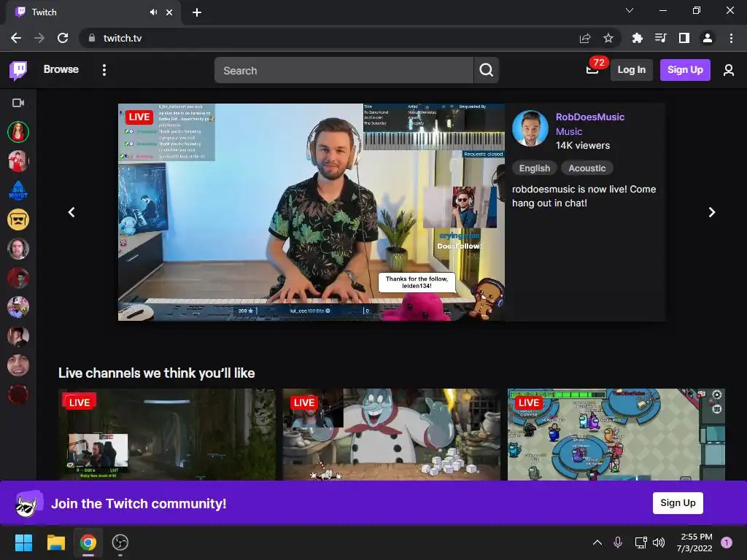The width and height of the screenshot is (747, 560).
Task: Go to previous featured stream in carousel
Action: pyautogui.click(x=71, y=212)
